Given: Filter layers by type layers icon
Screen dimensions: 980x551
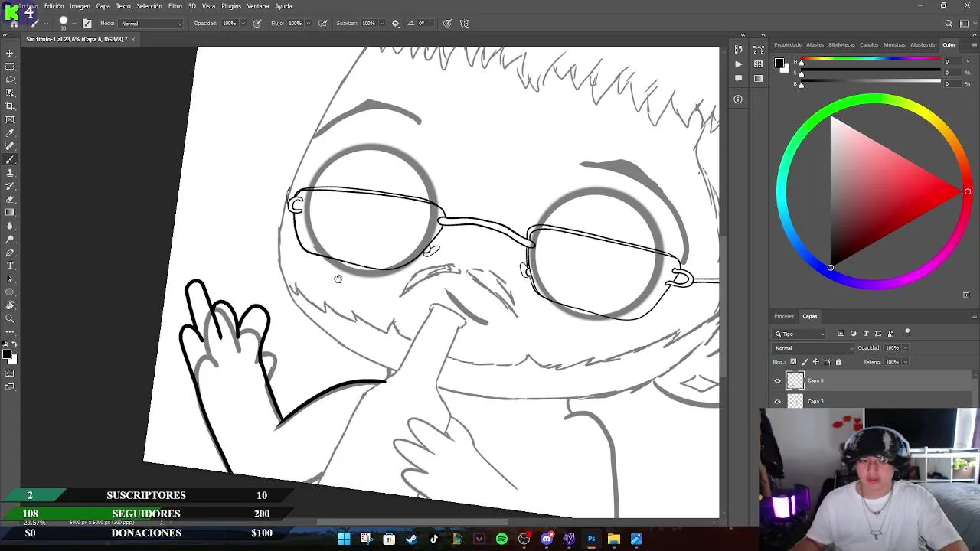Looking at the screenshot, I should pyautogui.click(x=866, y=334).
